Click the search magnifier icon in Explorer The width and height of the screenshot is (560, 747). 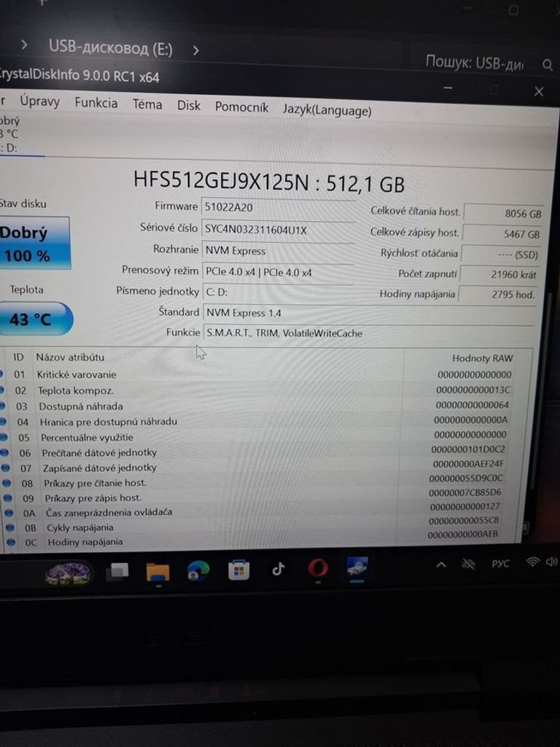pos(548,64)
